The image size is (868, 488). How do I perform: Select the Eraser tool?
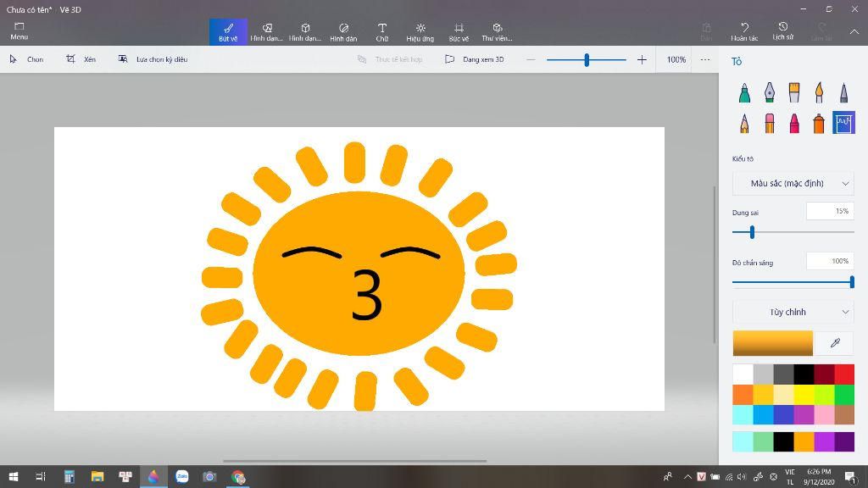click(x=770, y=123)
